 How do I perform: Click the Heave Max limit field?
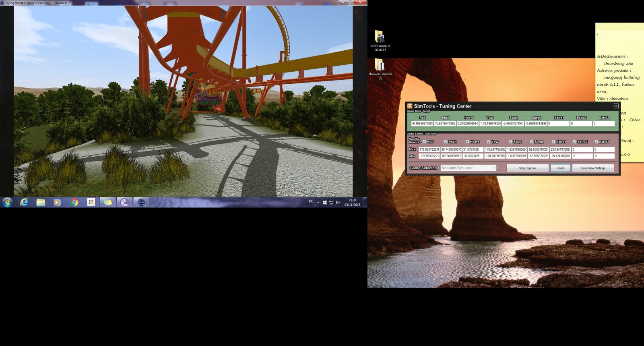coord(473,149)
